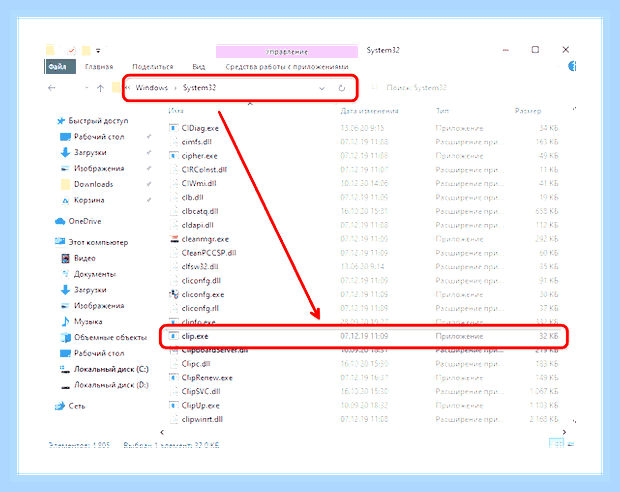Click the quick access properties checkmark icon
Viewport: 620px width, 492px height.
point(71,50)
